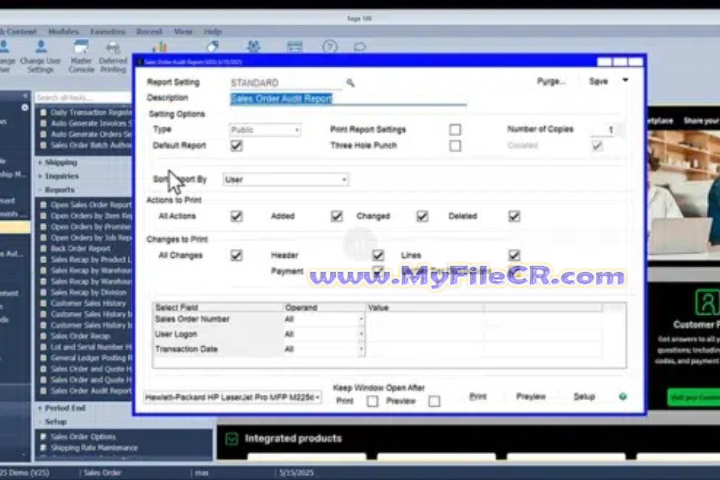Toggle the Header changes checkbox

(378, 255)
